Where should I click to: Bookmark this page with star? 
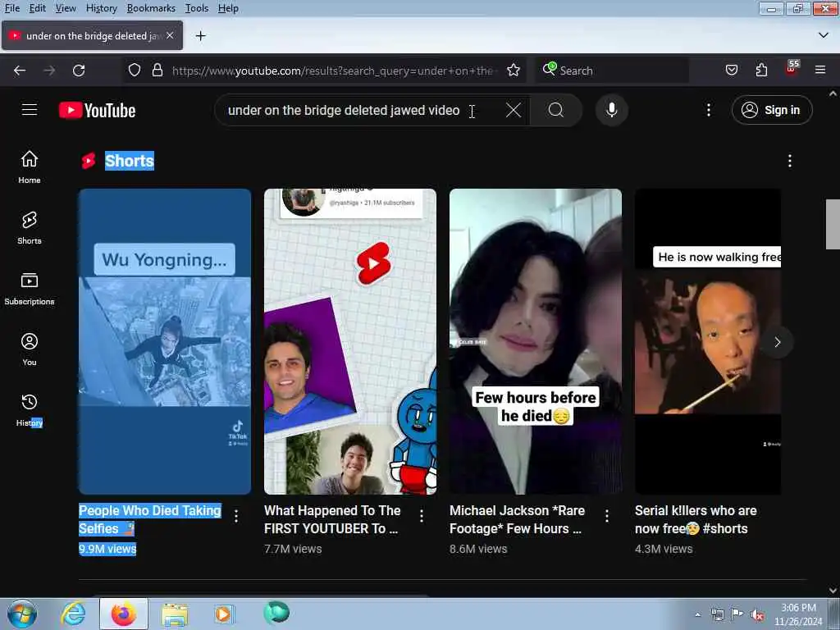click(514, 71)
